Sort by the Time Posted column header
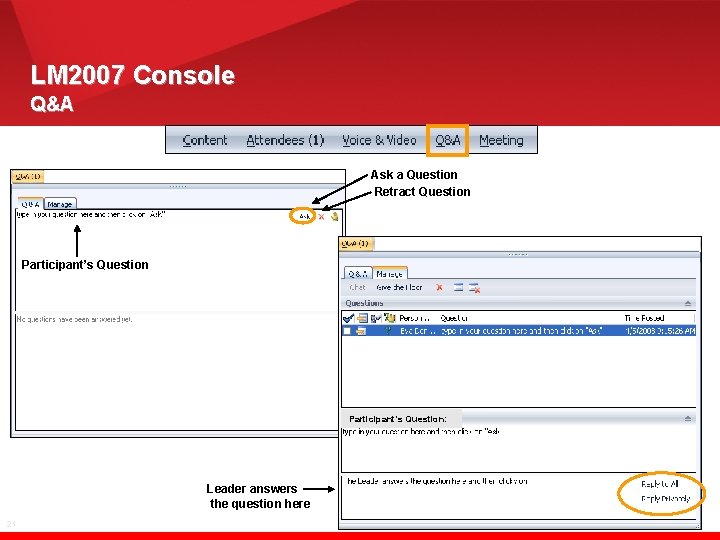Viewport: 720px width, 540px height. [x=645, y=318]
